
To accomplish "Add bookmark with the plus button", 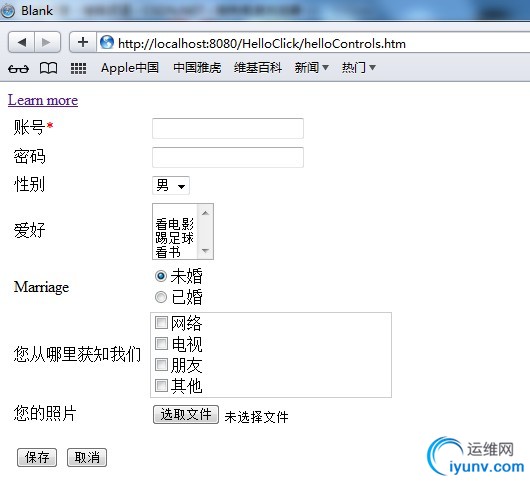I will point(83,42).
